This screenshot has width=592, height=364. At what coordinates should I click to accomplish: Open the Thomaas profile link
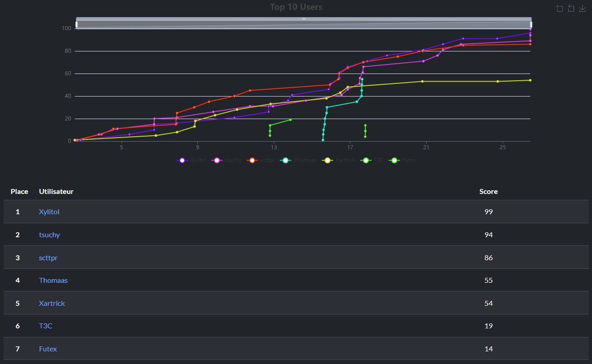53,281
